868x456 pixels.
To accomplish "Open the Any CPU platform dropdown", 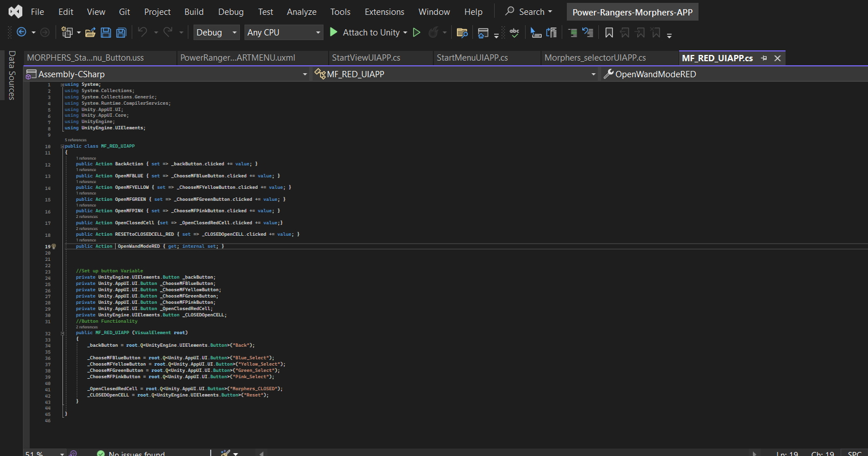I will [x=284, y=33].
